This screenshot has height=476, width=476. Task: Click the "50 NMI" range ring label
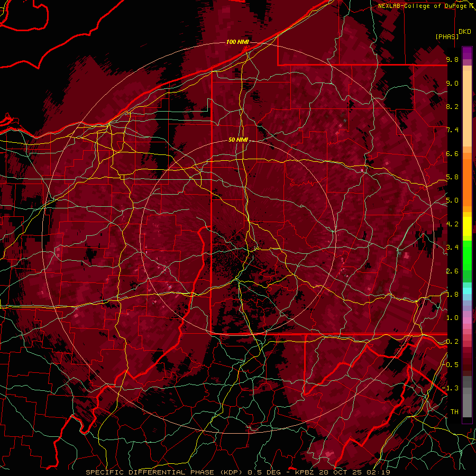coord(238,140)
